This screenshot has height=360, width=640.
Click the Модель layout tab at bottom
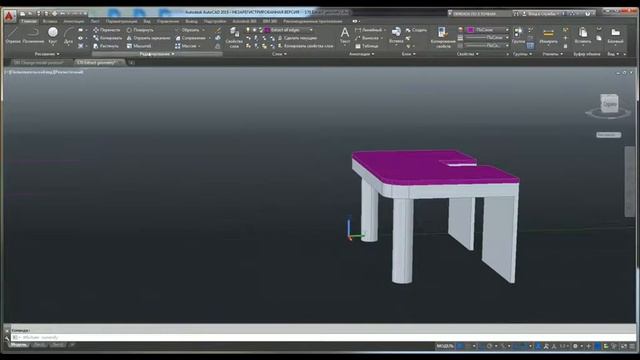[x=18, y=345]
